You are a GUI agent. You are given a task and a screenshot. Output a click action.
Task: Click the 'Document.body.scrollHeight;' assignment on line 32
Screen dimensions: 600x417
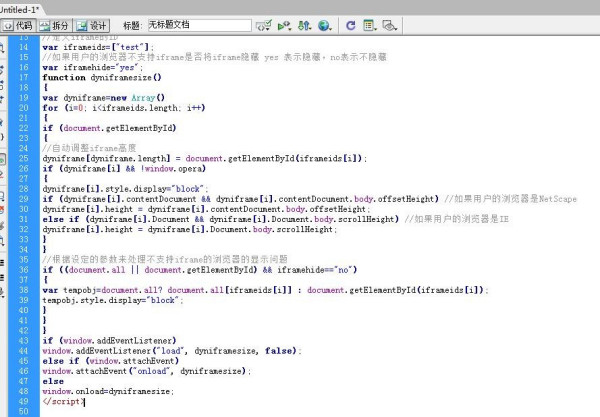point(190,229)
